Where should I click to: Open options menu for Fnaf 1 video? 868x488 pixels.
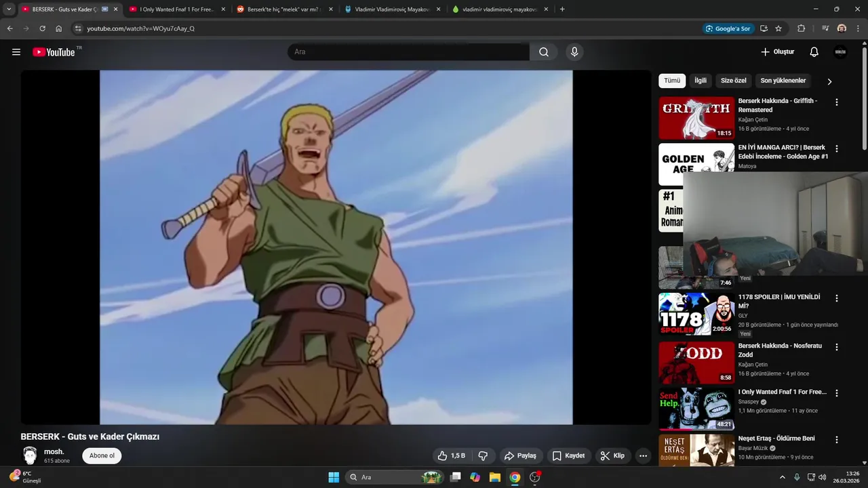coord(837,393)
